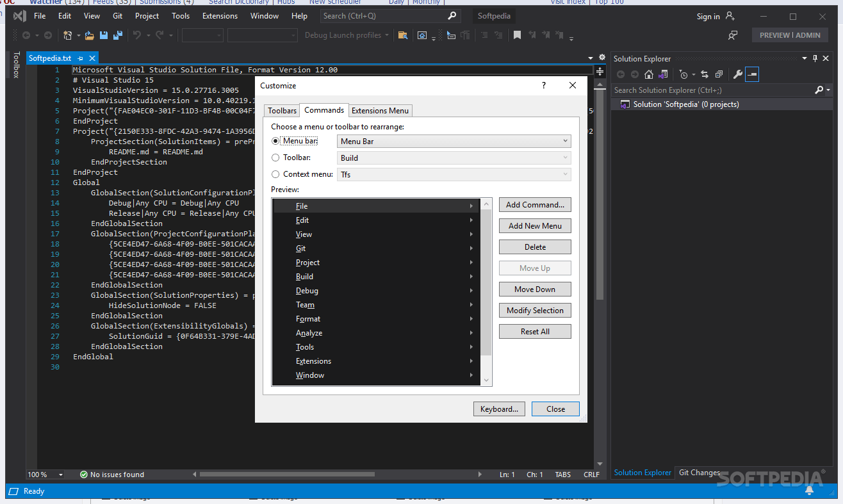Click the Close button in Customize dialog
The image size is (843, 504).
click(555, 409)
